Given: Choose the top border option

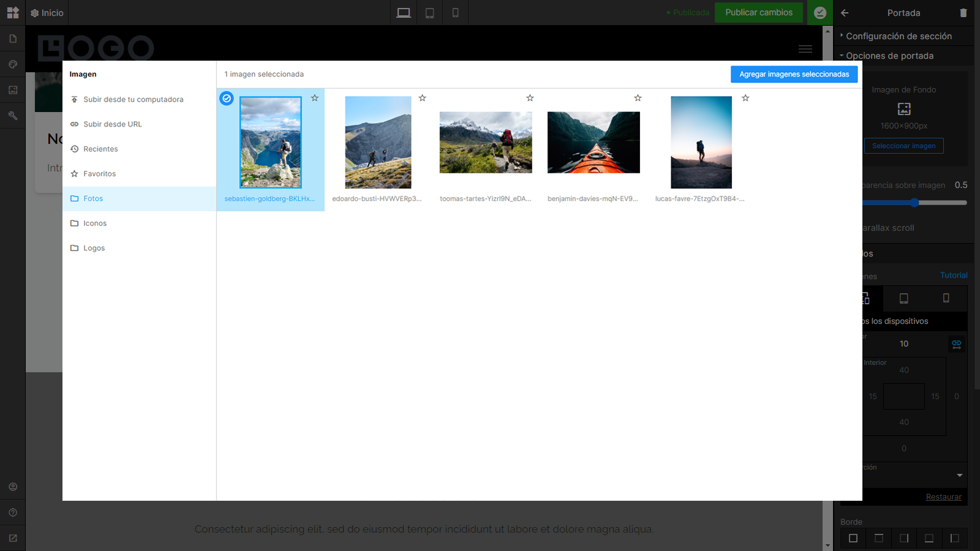Looking at the screenshot, I should click(879, 538).
